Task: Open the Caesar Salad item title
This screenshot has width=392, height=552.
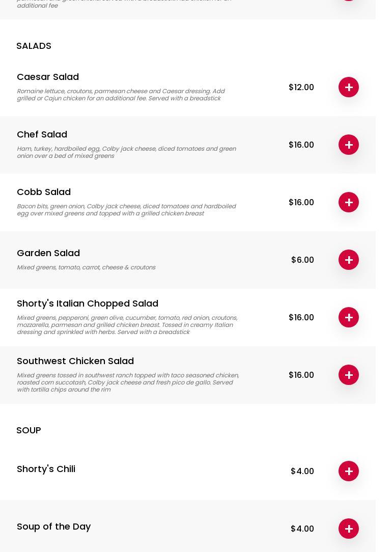Action: click(x=48, y=77)
